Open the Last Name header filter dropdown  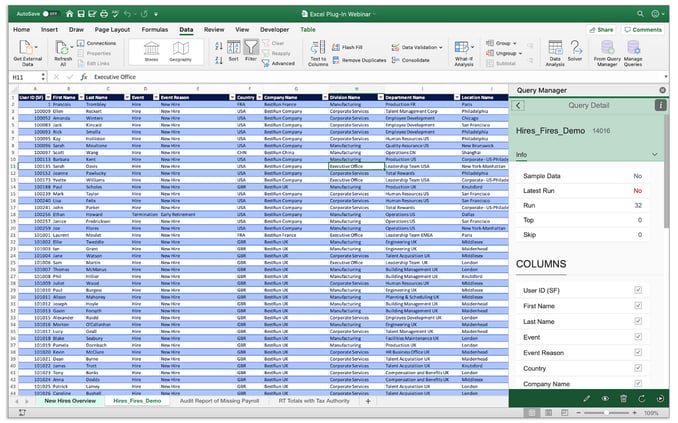coord(127,97)
